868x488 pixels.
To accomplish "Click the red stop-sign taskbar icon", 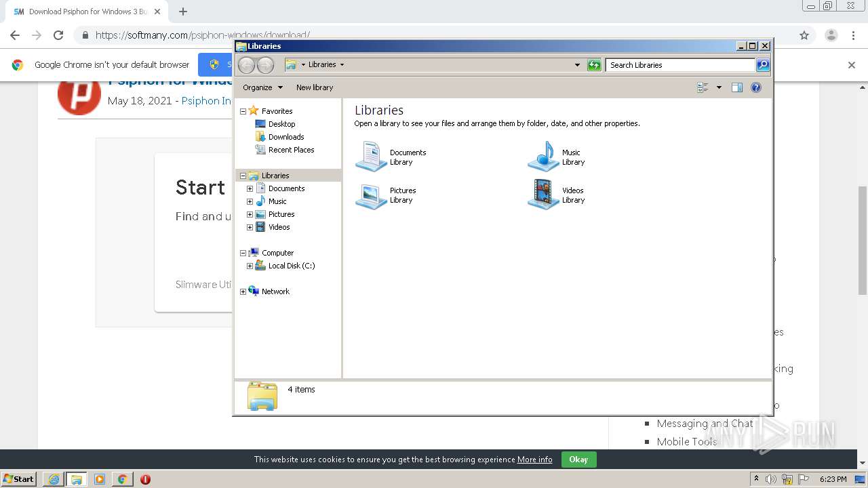I will pyautogui.click(x=145, y=479).
